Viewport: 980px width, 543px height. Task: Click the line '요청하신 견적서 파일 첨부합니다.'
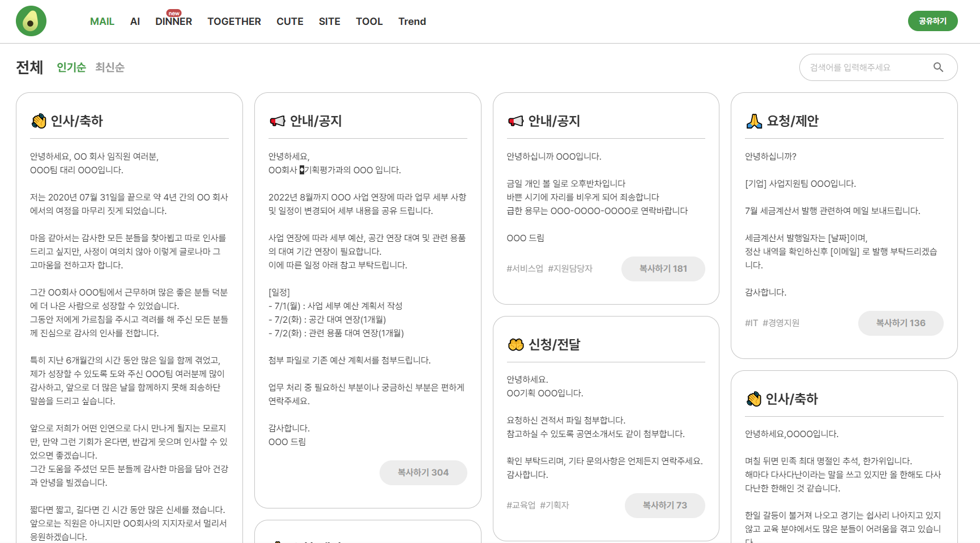click(x=566, y=420)
